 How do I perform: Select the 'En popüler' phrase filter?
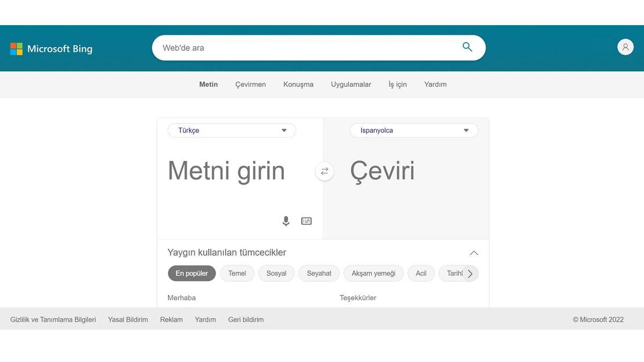pyautogui.click(x=192, y=273)
